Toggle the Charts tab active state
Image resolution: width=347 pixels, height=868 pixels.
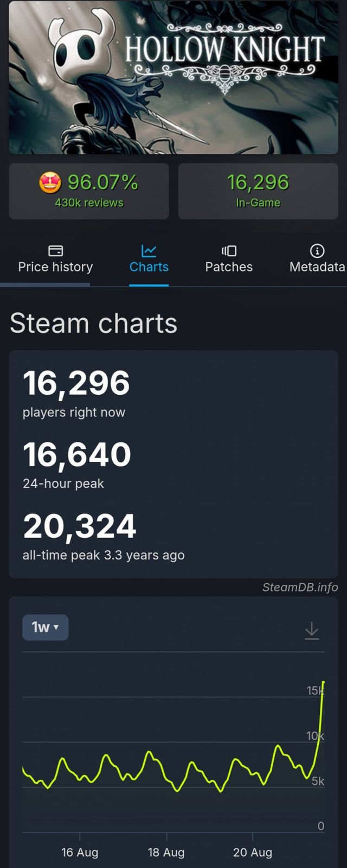coord(149,259)
